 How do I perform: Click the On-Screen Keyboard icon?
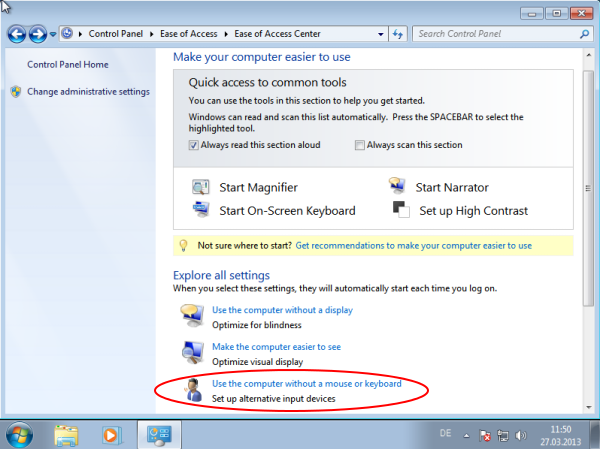201,209
